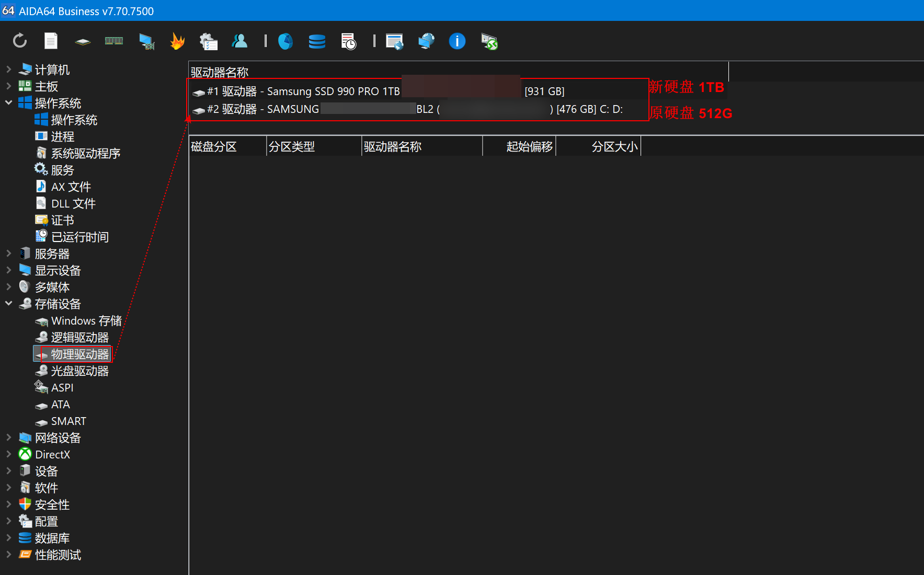Select the 软件 tree node
Image resolution: width=924 pixels, height=575 pixels.
[38, 488]
